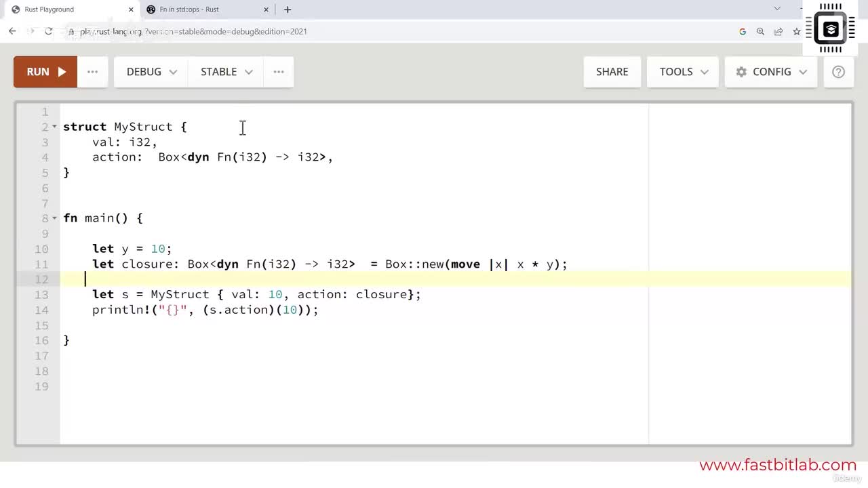Collapse the MyStruct struct fold arrow

tap(54, 127)
